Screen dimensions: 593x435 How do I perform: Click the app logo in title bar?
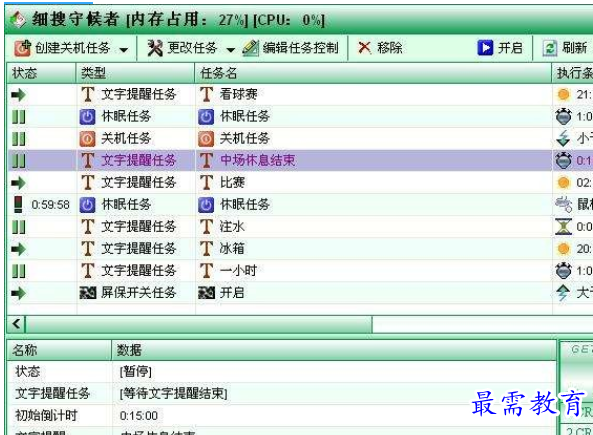click(x=18, y=20)
